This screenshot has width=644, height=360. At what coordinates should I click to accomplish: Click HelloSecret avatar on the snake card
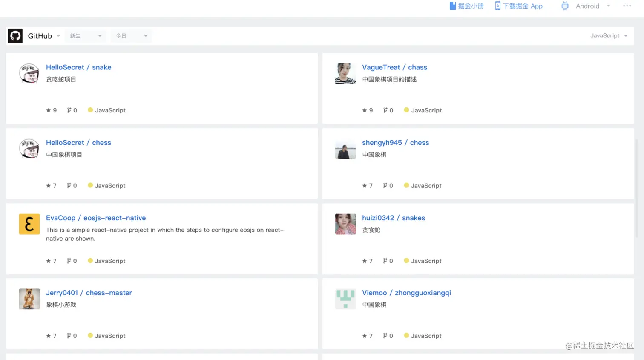pos(29,74)
